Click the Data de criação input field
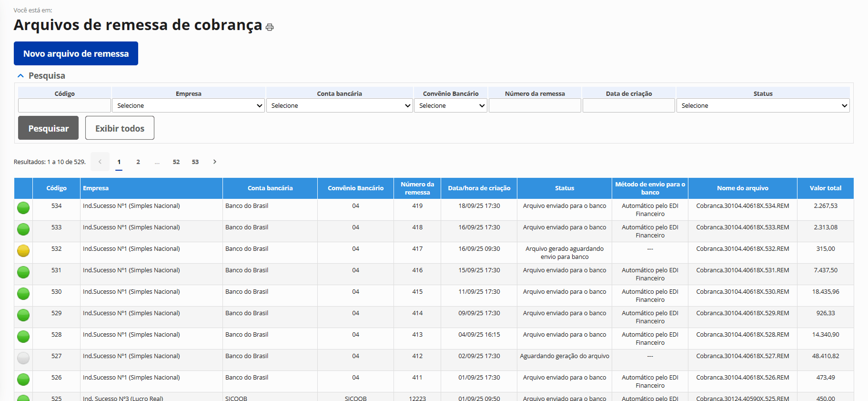This screenshot has height=401, width=868. coord(628,105)
